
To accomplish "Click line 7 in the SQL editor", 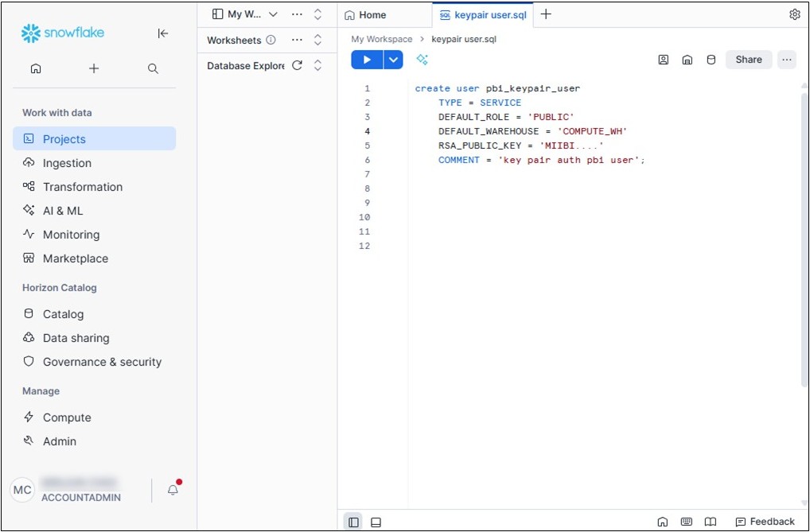I will pos(517,174).
